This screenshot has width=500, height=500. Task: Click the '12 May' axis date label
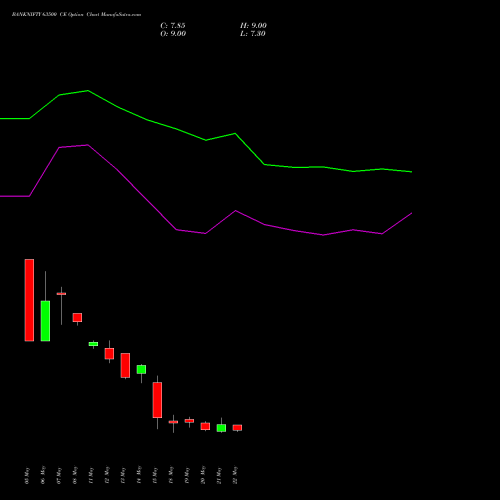[x=107, y=475]
